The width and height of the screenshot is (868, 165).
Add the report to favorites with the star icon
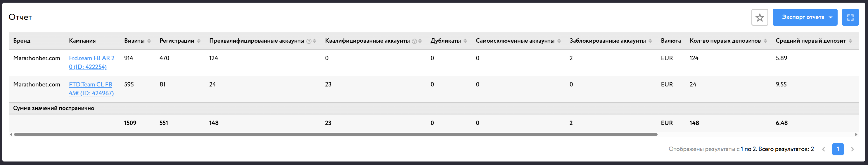point(760,17)
